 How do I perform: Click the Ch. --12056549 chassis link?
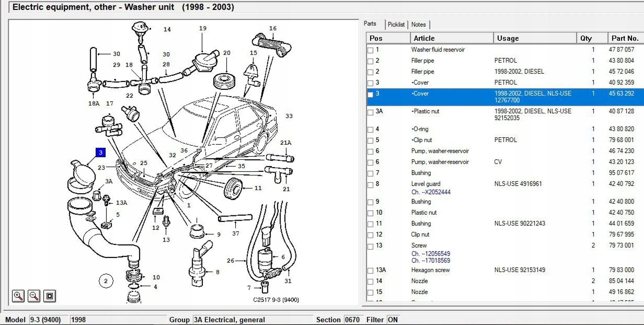(431, 253)
